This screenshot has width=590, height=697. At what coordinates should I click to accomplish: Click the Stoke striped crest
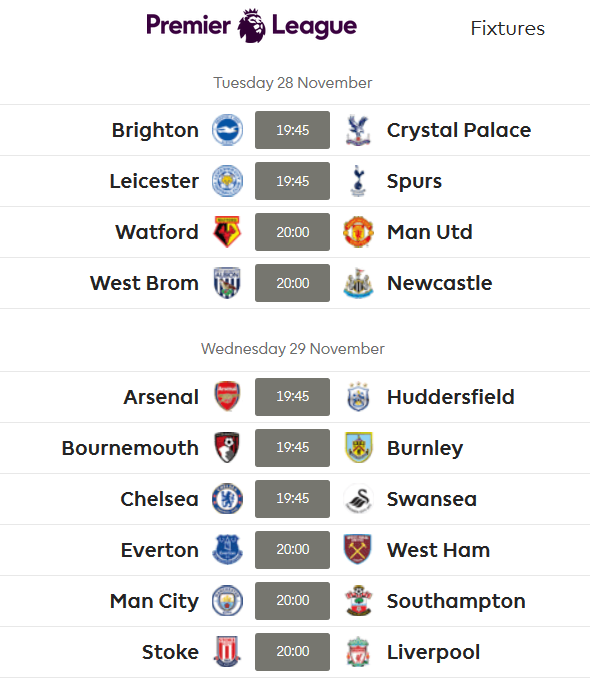(x=227, y=652)
